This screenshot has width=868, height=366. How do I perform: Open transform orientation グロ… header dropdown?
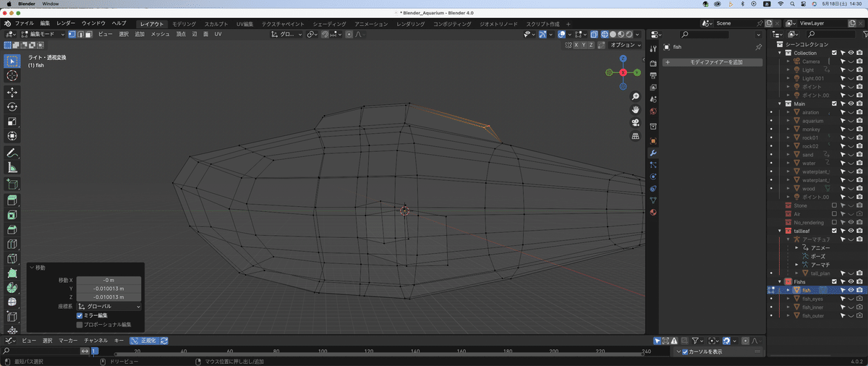tap(286, 34)
